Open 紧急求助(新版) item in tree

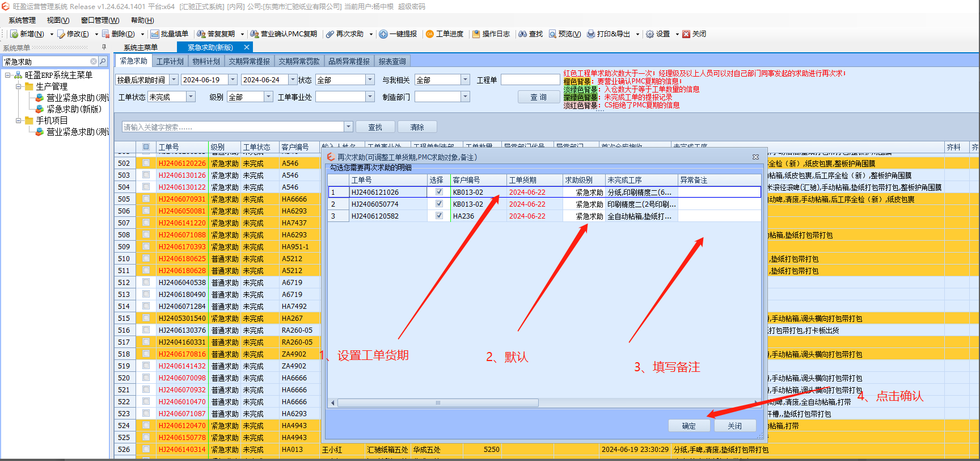[x=74, y=109]
